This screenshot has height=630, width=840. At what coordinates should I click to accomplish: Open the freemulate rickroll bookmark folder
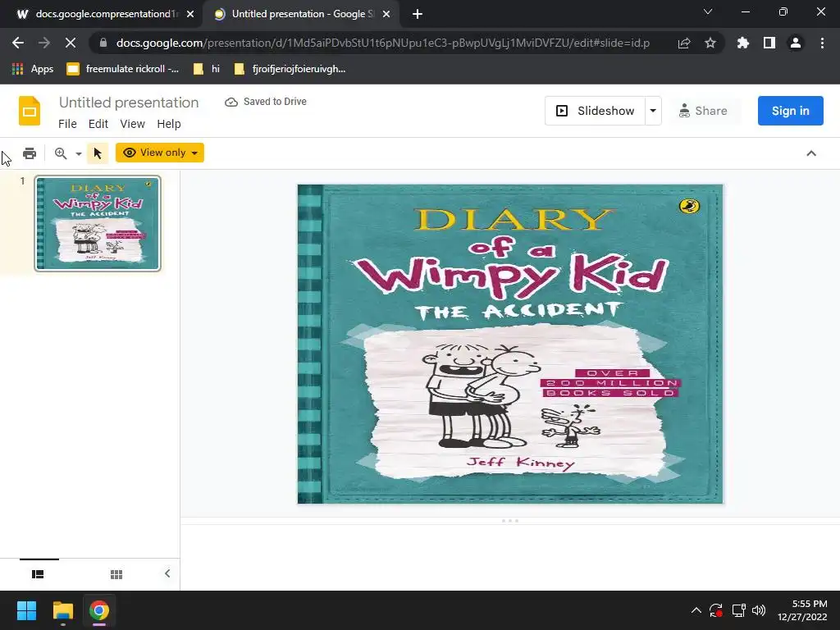tap(123, 69)
